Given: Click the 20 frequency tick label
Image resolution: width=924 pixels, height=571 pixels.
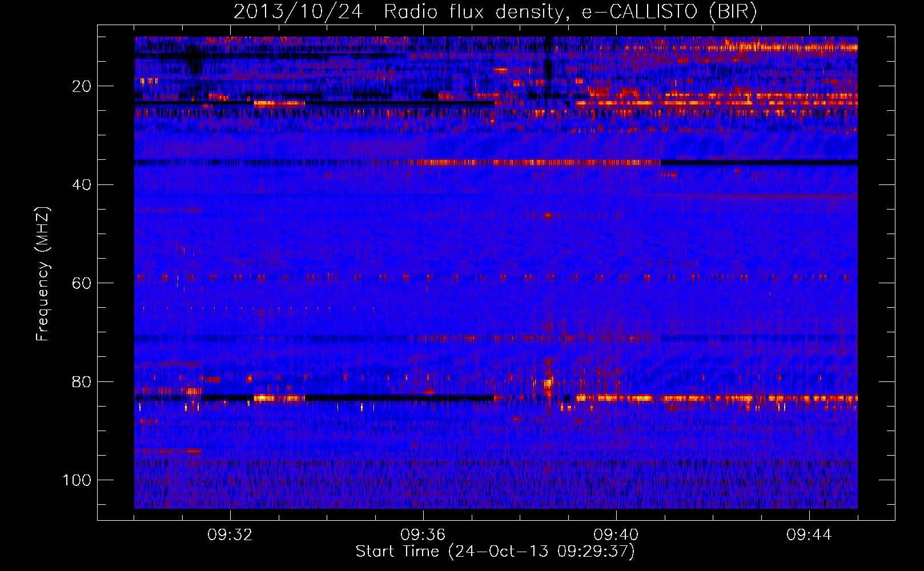Looking at the screenshot, I should (82, 86).
